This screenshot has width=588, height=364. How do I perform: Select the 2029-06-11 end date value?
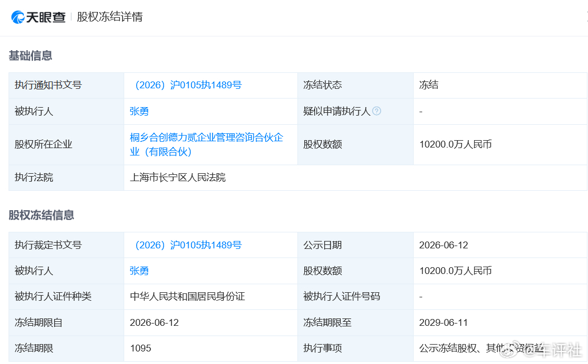click(x=444, y=323)
